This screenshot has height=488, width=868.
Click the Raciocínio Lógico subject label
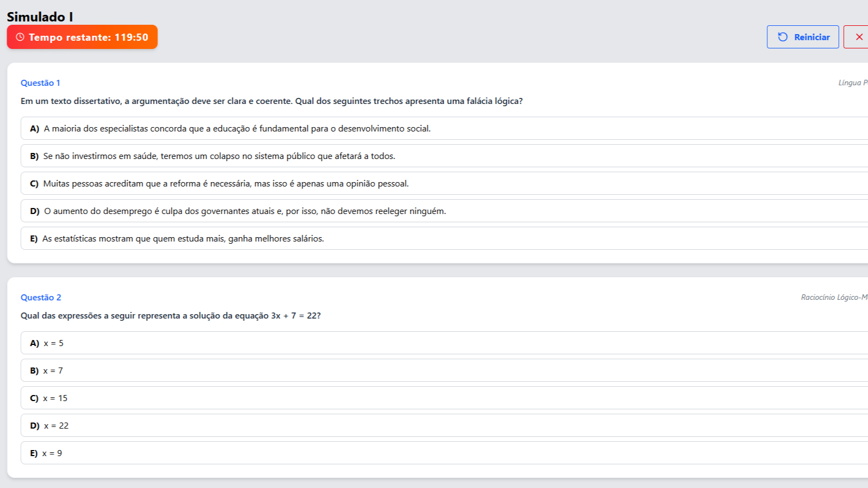tap(833, 298)
